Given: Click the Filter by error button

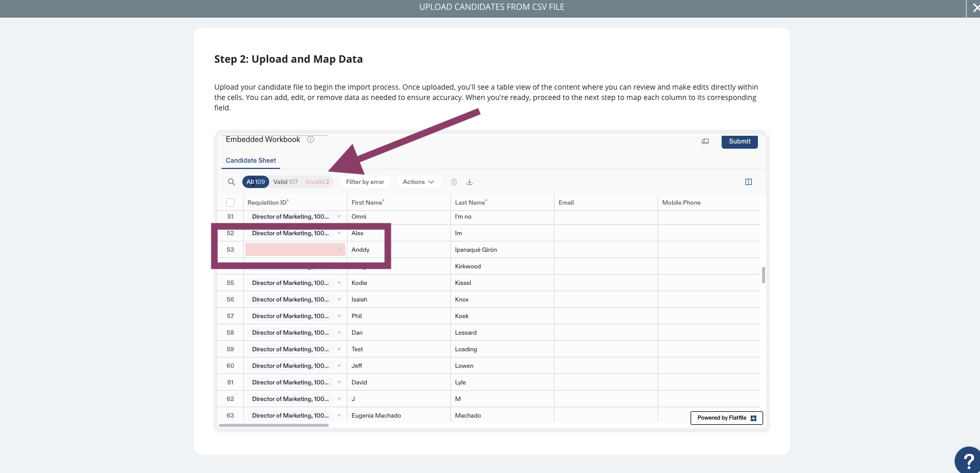Looking at the screenshot, I should pos(365,182).
